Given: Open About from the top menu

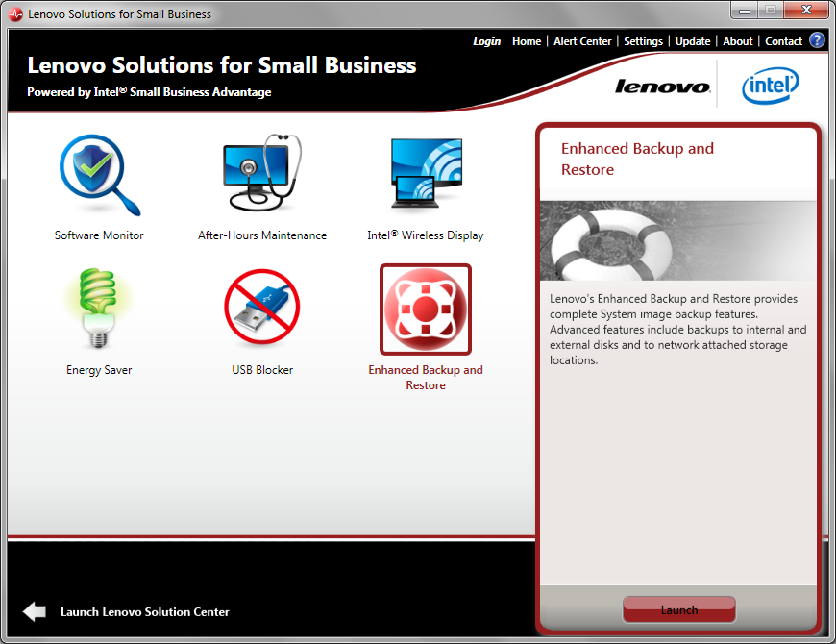Looking at the screenshot, I should click(737, 41).
